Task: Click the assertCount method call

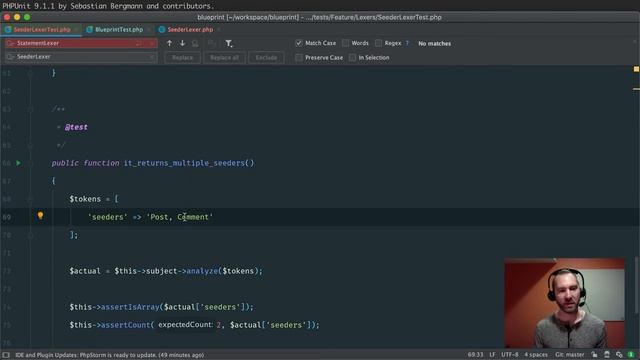Action: (125, 324)
